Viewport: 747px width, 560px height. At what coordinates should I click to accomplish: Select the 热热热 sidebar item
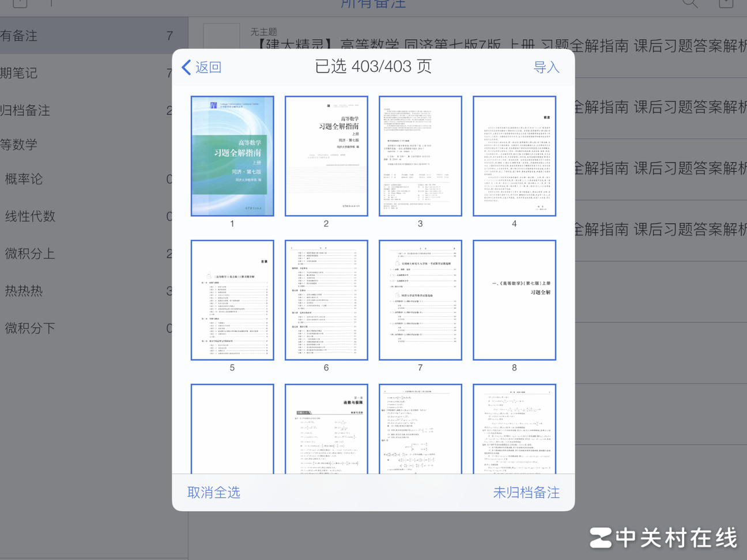24,291
